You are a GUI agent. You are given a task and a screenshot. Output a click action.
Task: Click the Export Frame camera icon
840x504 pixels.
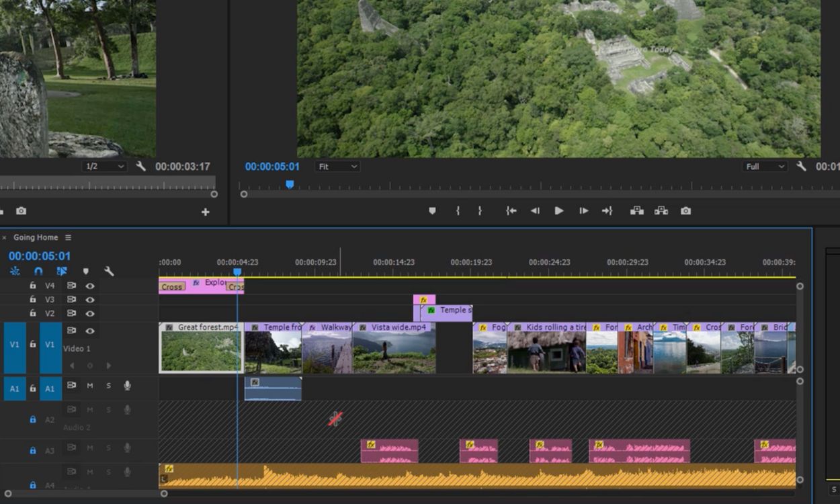[685, 210]
